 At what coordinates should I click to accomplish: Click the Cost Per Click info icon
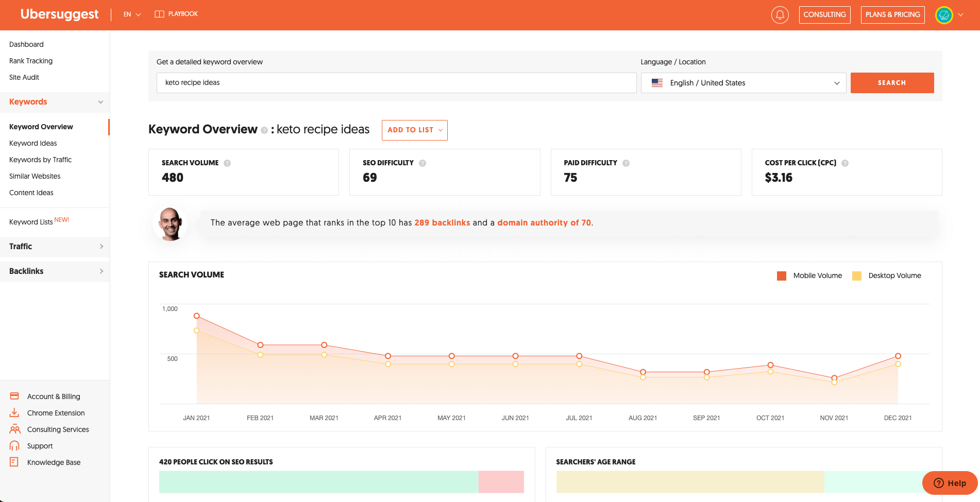pyautogui.click(x=845, y=163)
